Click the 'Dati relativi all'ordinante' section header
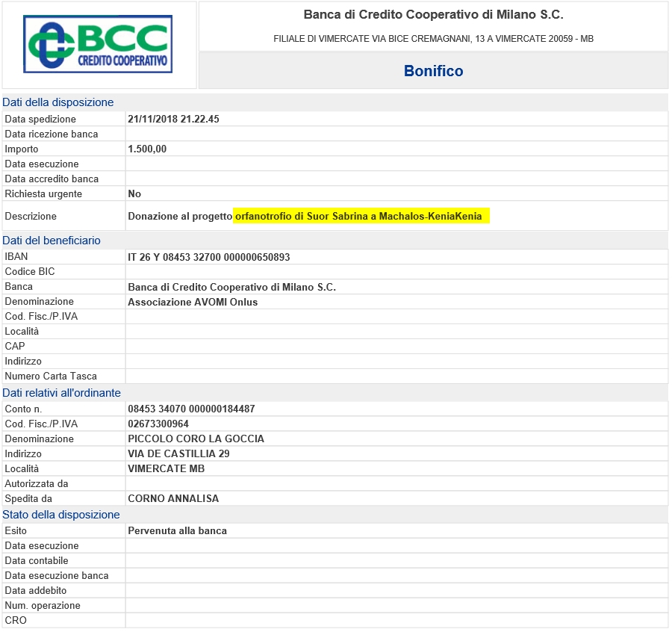 [61, 393]
